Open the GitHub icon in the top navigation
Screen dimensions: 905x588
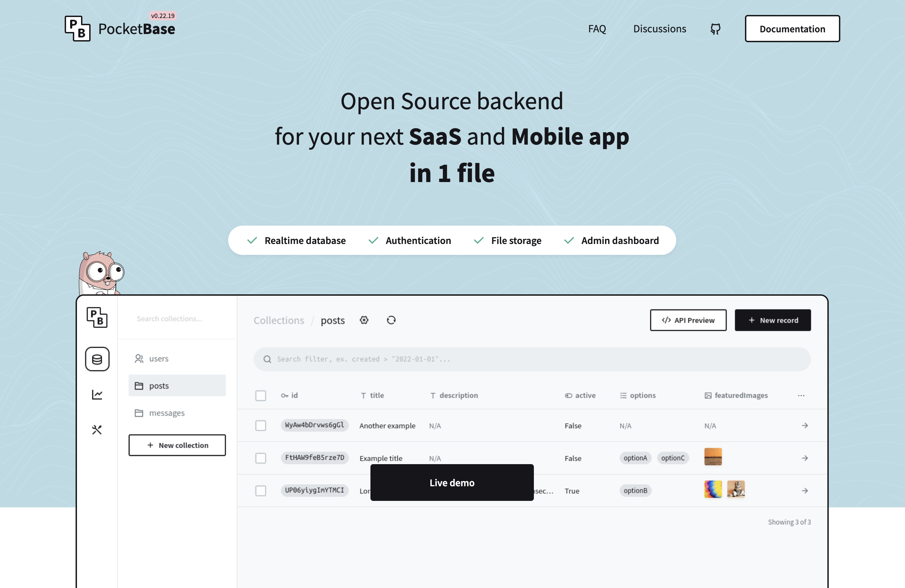pyautogui.click(x=715, y=29)
